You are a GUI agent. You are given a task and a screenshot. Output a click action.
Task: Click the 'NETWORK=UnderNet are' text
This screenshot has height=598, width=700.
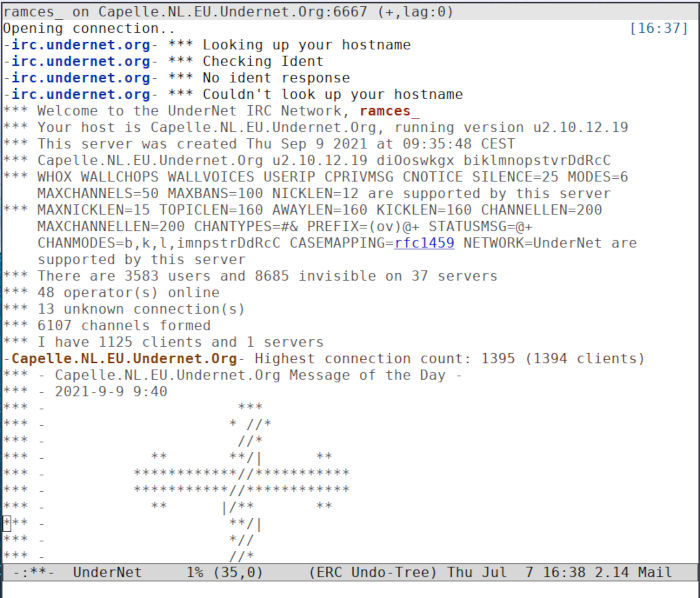pyautogui.click(x=550, y=243)
